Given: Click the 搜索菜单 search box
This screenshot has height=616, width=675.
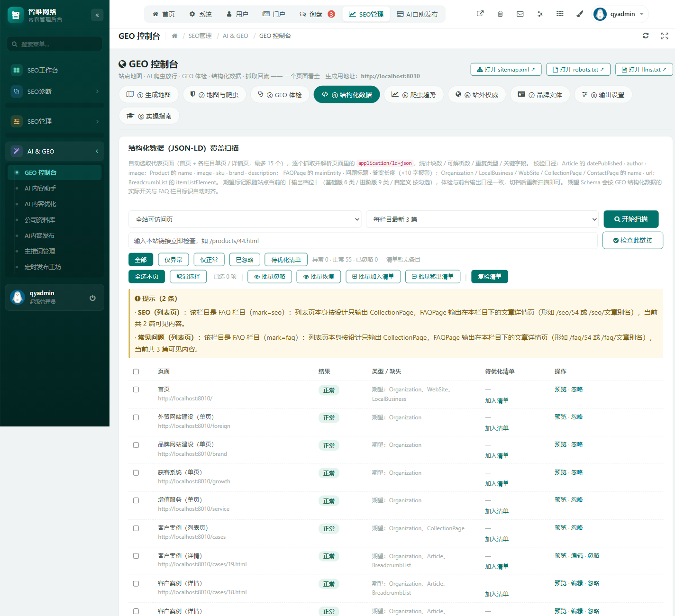Looking at the screenshot, I should [x=55, y=44].
